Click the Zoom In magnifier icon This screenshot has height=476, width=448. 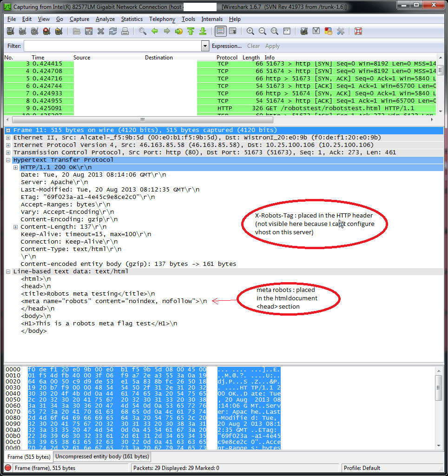[x=250, y=32]
